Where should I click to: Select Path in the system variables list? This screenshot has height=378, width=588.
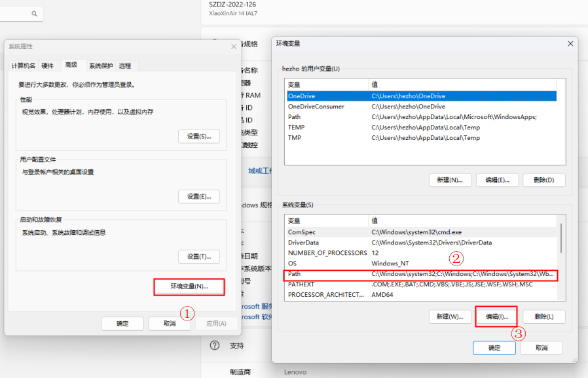click(422, 274)
